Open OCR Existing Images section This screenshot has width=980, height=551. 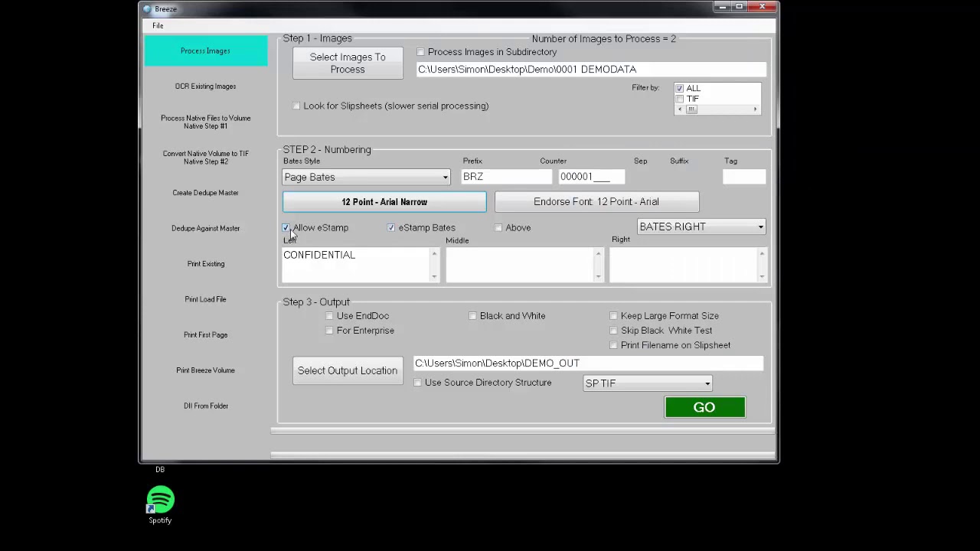(206, 86)
